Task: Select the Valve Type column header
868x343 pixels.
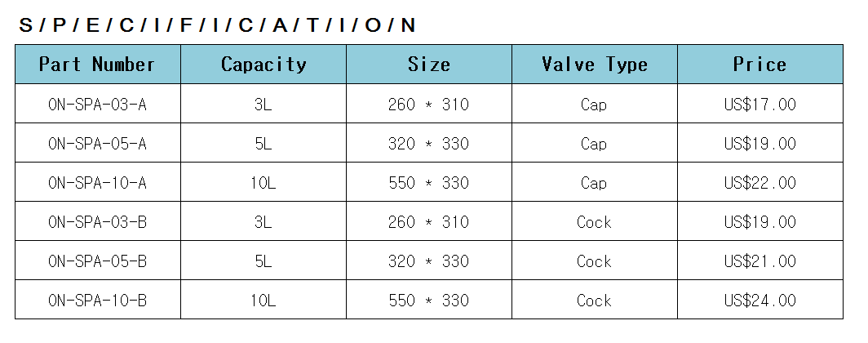Action: click(594, 65)
